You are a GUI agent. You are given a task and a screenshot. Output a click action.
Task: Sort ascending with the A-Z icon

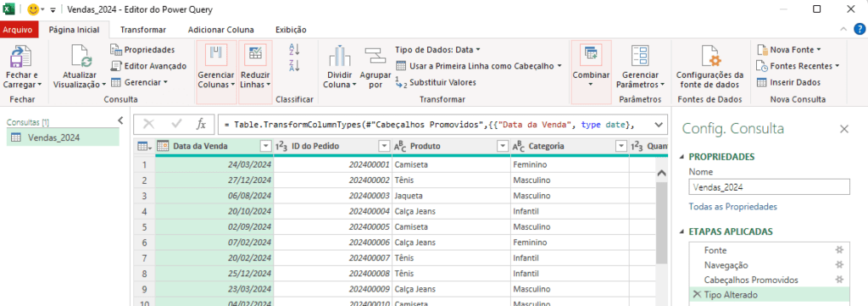[x=294, y=49]
